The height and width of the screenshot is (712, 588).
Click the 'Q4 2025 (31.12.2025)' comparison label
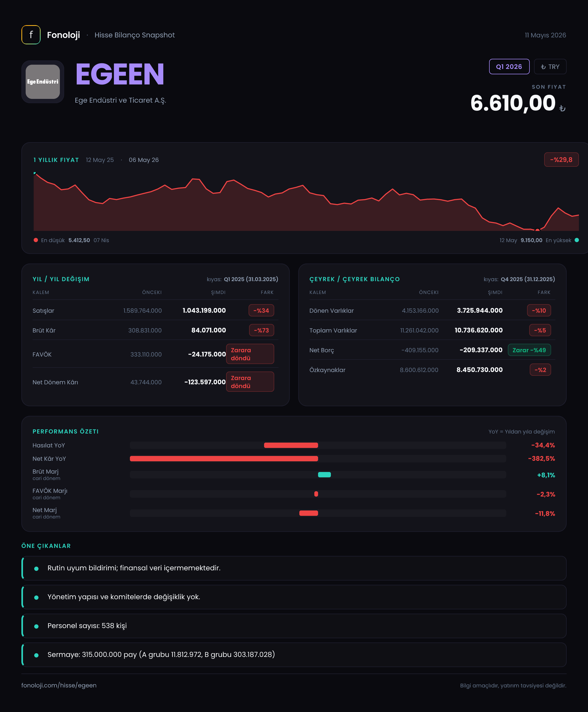coord(528,279)
